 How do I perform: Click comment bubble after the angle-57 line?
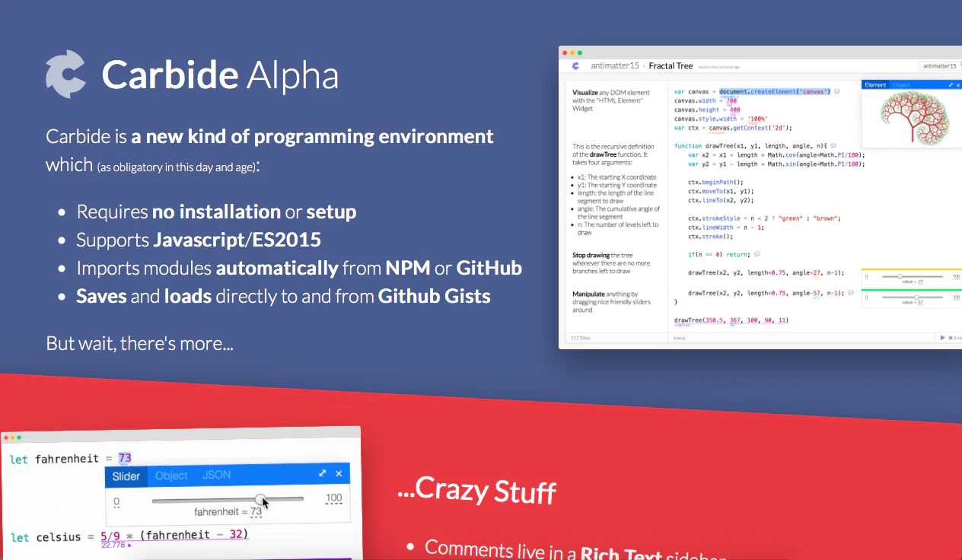(850, 293)
